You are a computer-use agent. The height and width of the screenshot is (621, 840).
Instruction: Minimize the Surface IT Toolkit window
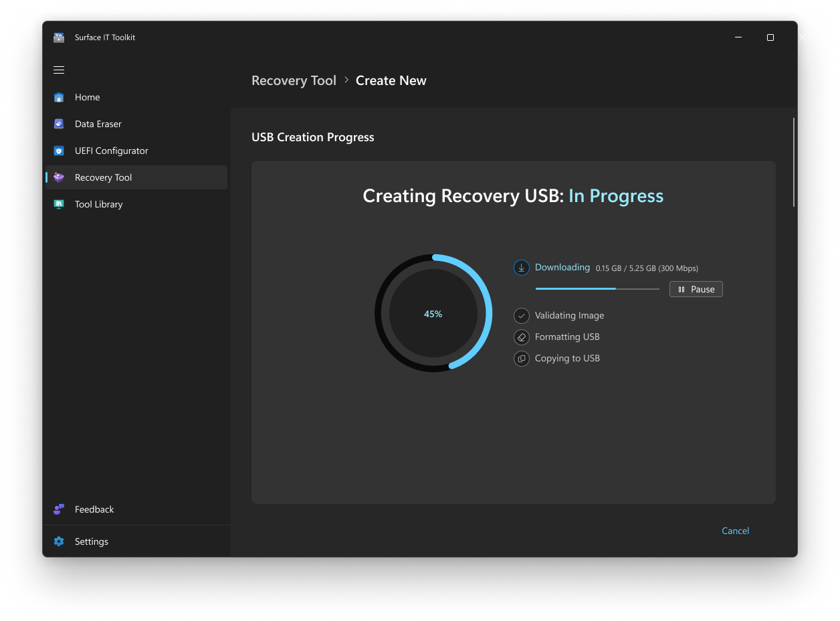[x=738, y=37]
